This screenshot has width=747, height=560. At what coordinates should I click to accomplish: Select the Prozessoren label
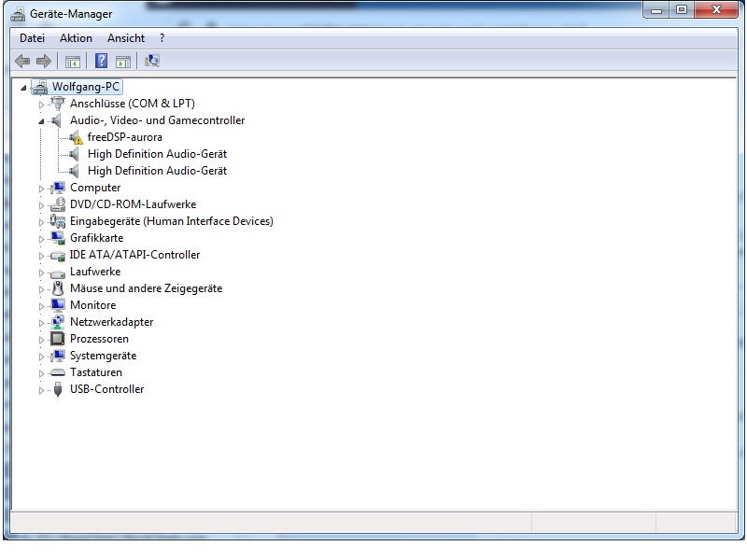click(99, 339)
